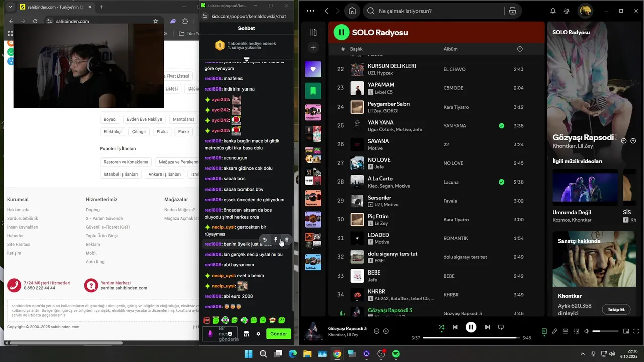Open Spotify profile avatar menu
644x362 pixels.
pos(585,11)
